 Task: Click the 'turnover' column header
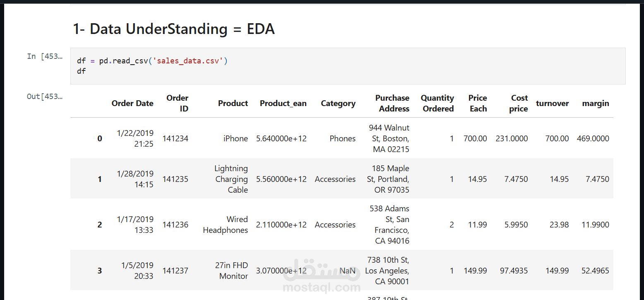(x=552, y=103)
